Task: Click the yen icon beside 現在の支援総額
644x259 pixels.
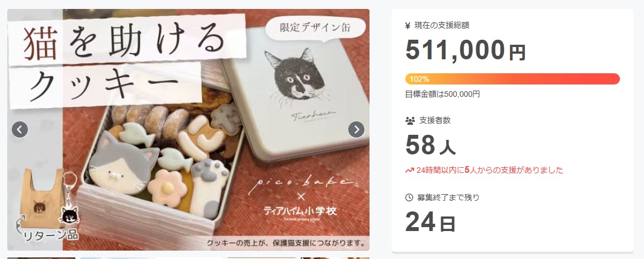Action: (408, 26)
